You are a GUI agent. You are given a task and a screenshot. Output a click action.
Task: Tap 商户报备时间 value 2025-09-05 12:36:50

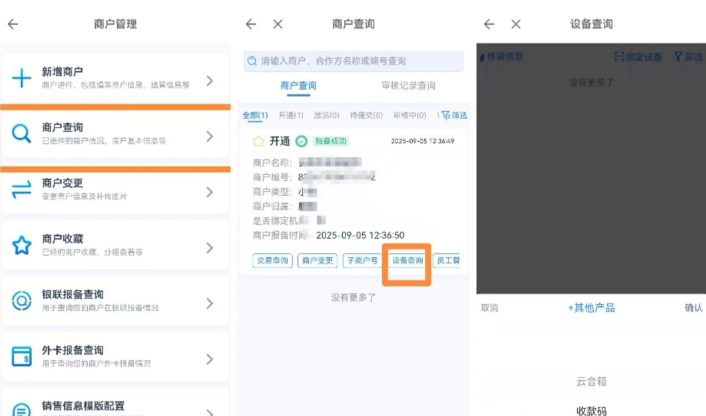[x=360, y=235]
